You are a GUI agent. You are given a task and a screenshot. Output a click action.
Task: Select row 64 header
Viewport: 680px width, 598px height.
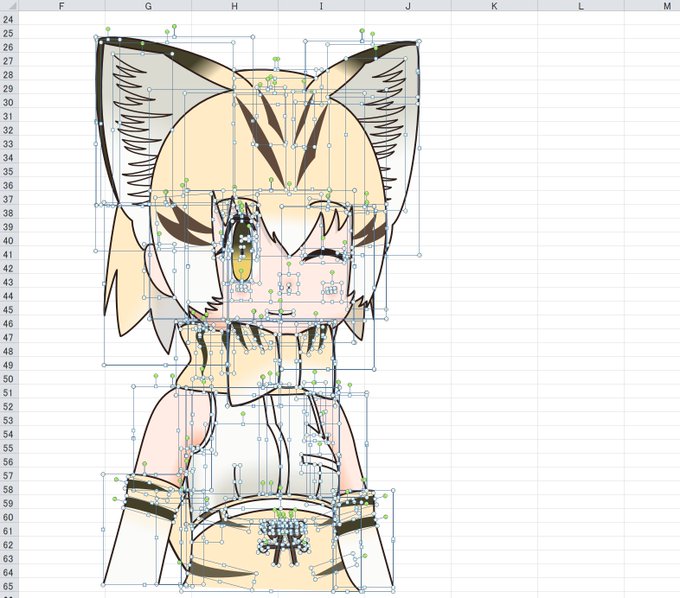pyautogui.click(x=9, y=573)
